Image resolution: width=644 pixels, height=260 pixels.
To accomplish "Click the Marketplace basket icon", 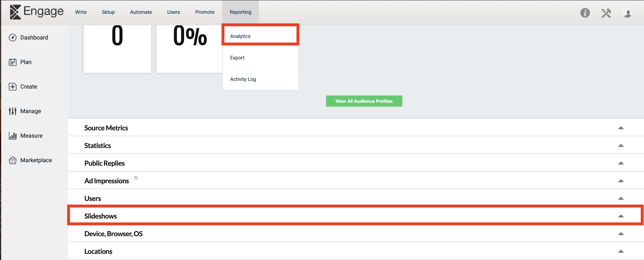I will (x=12, y=160).
